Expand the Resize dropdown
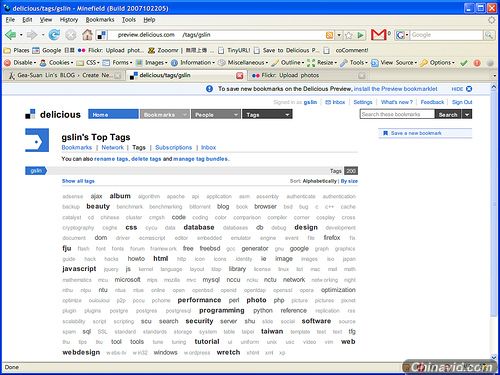 pyautogui.click(x=322, y=63)
